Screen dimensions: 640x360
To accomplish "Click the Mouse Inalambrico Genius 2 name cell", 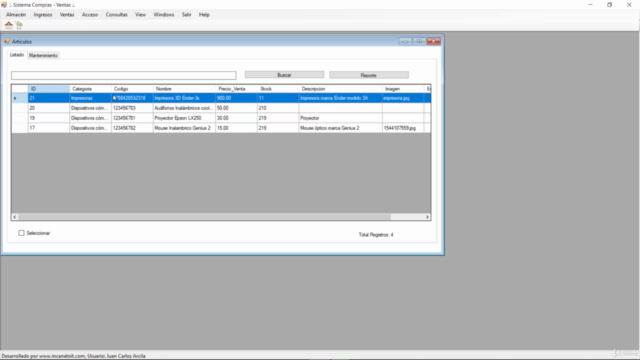I will (184, 128).
